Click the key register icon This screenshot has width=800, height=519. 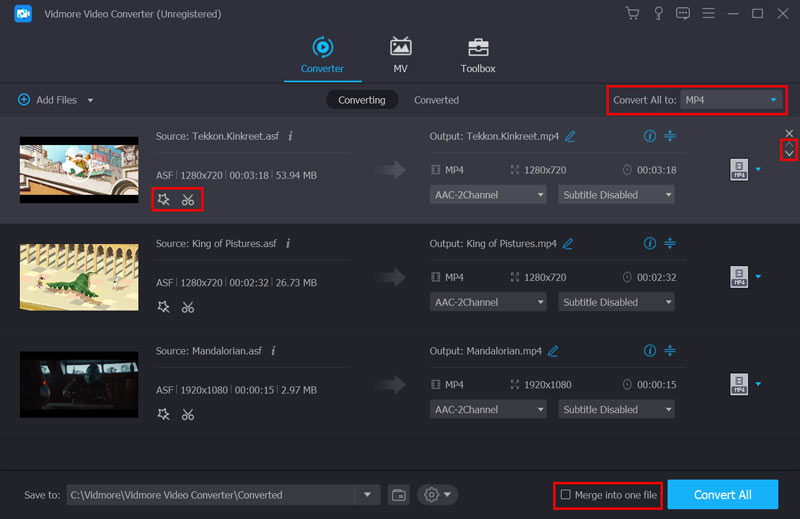pyautogui.click(x=658, y=14)
